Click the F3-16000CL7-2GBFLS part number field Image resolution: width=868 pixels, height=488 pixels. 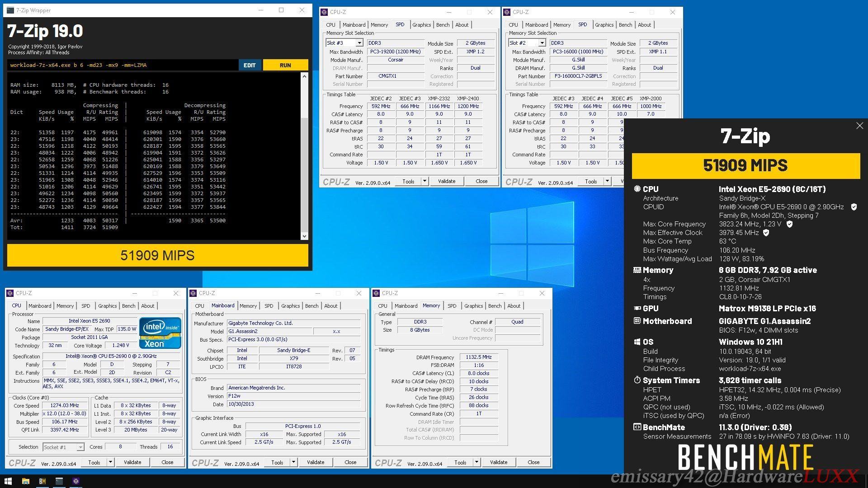point(578,76)
